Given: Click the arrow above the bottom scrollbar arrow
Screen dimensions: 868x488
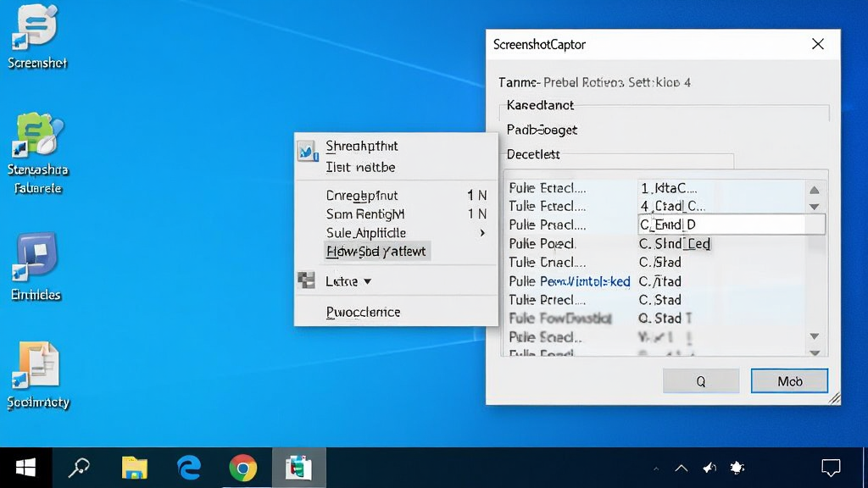Looking at the screenshot, I should pyautogui.click(x=815, y=336).
